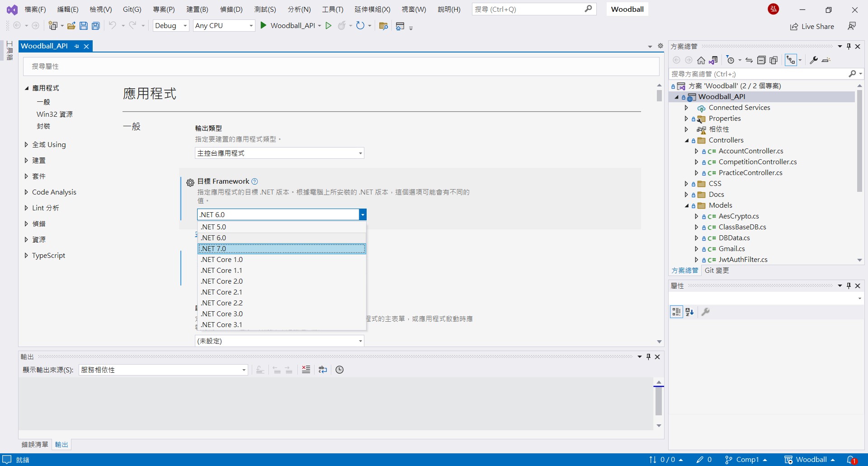
Task: Create a new project icon
Action: pyautogui.click(x=53, y=26)
